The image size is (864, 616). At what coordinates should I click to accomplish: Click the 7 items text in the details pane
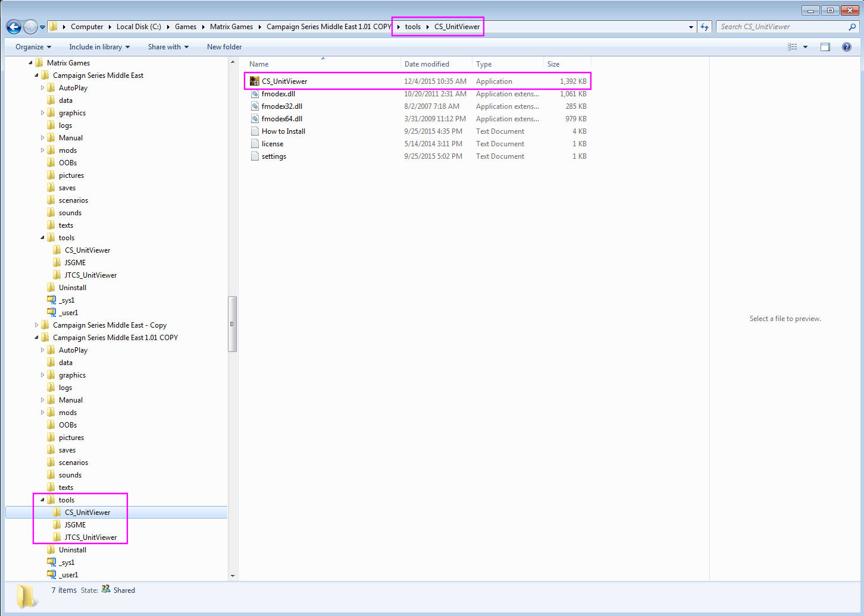point(64,590)
